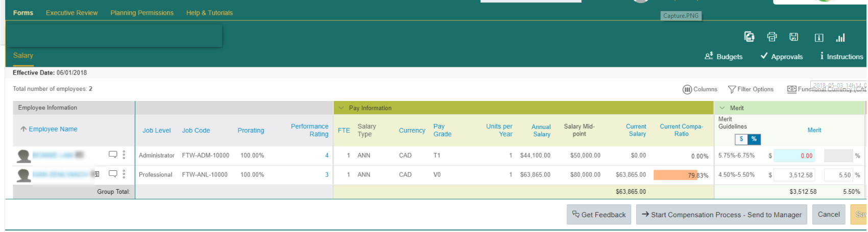Open performance rating 4 link
Image resolution: width=868 pixels, height=232 pixels.
coord(327,156)
